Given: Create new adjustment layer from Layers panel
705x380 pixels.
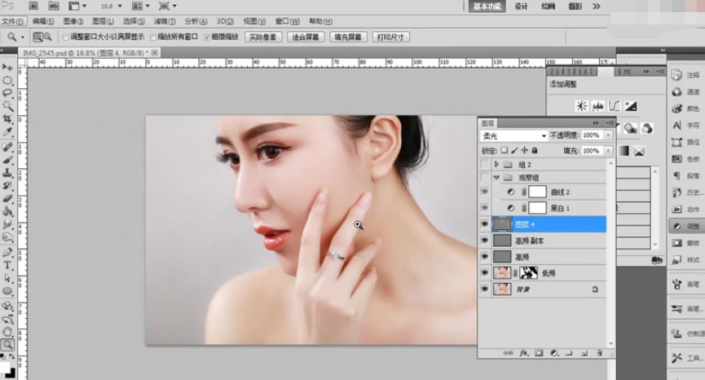Looking at the screenshot, I should click(554, 353).
